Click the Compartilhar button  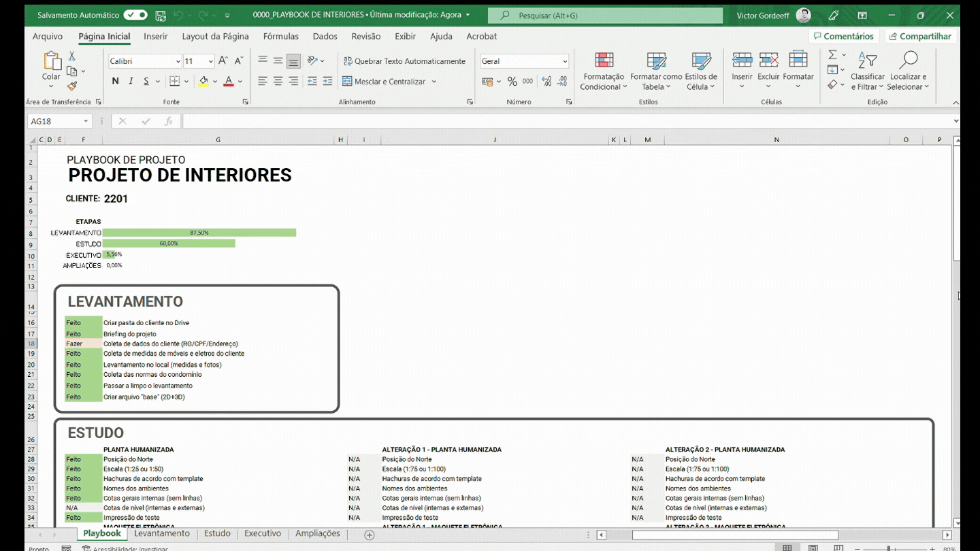[x=921, y=37]
